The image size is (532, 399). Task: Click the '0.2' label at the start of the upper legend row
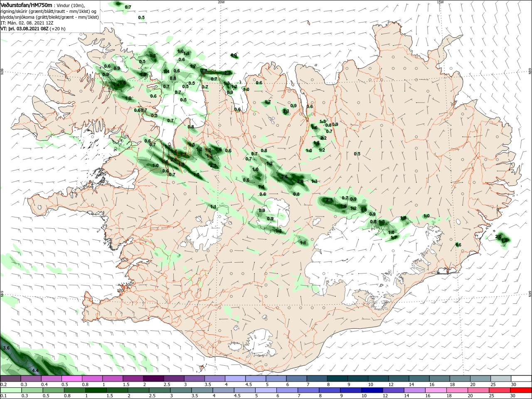[x=3, y=384]
